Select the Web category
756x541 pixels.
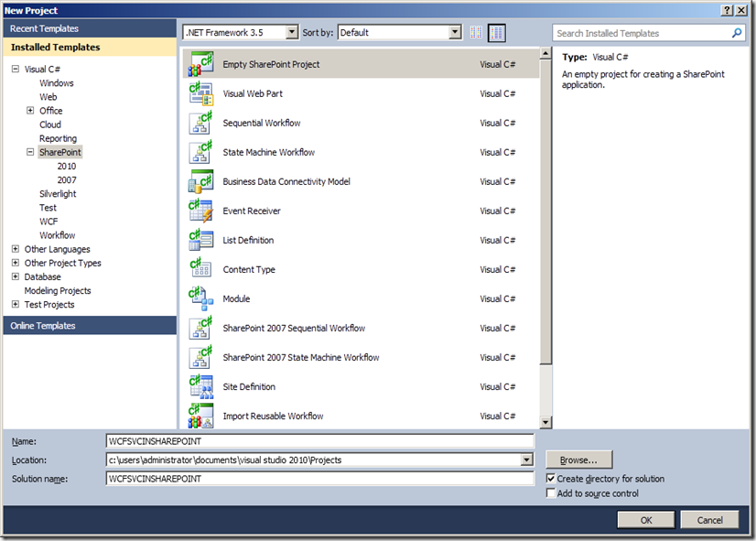[x=49, y=97]
